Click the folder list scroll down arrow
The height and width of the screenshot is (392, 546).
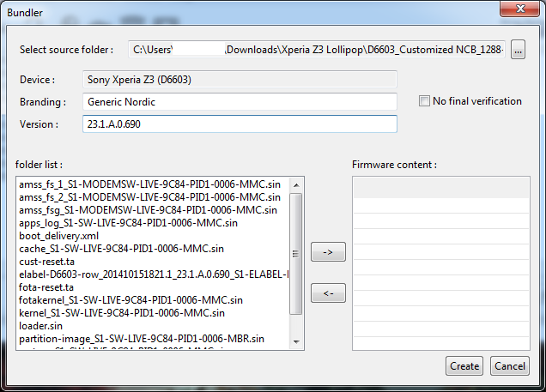click(x=296, y=342)
